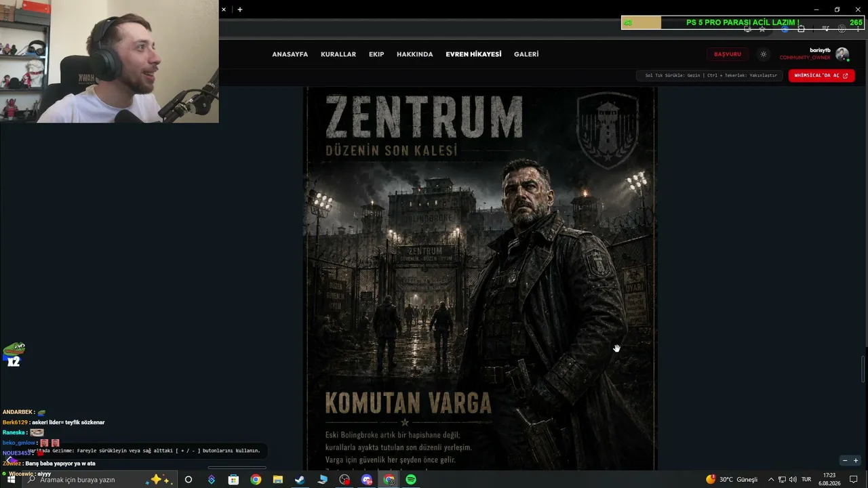This screenshot has width=868, height=488.
Task: Click the red BAŞVURU button
Action: [x=728, y=54]
